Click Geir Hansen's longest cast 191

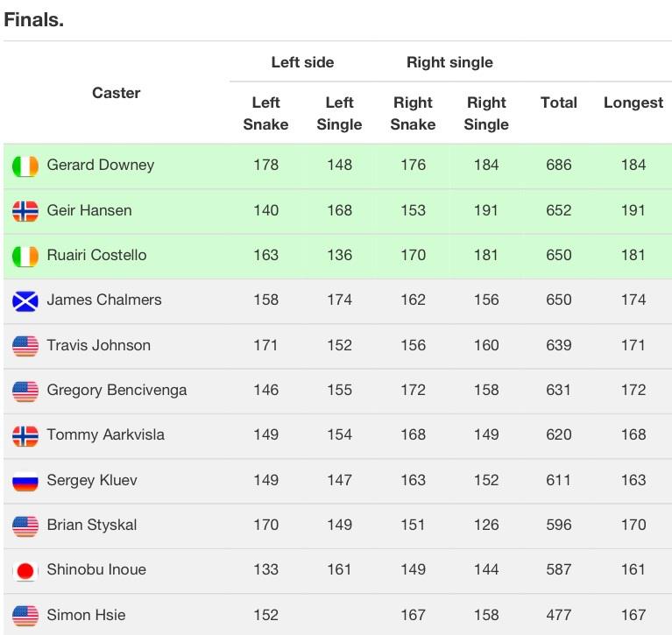633,210
